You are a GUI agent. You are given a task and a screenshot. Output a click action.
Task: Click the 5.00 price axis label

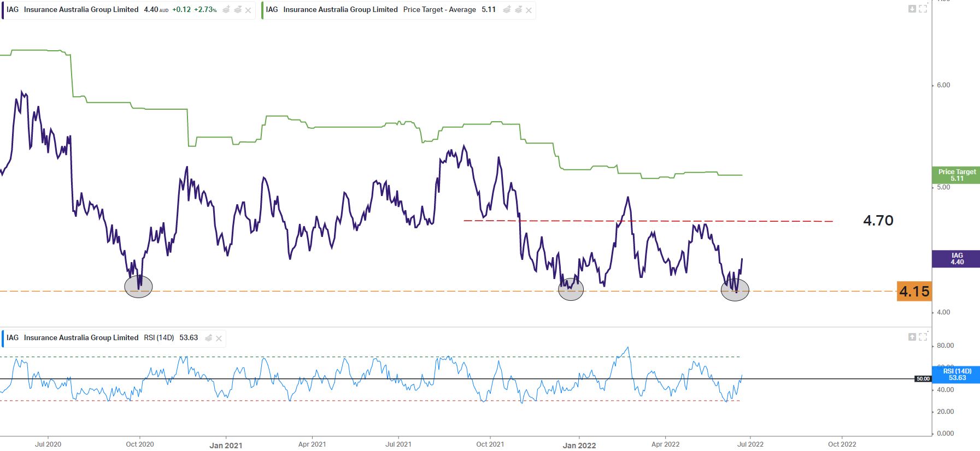(x=943, y=187)
